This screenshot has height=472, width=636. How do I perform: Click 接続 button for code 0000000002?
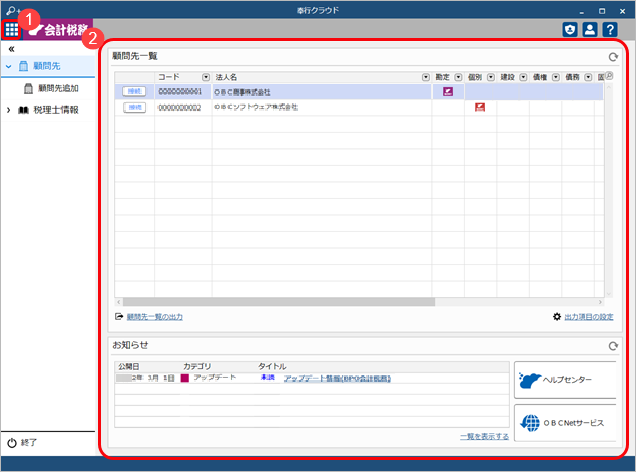(x=134, y=107)
